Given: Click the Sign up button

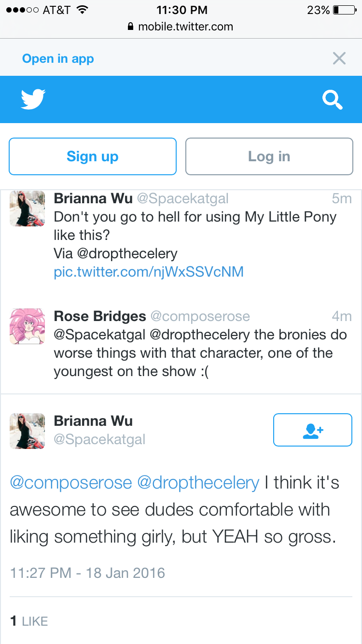Looking at the screenshot, I should [93, 156].
